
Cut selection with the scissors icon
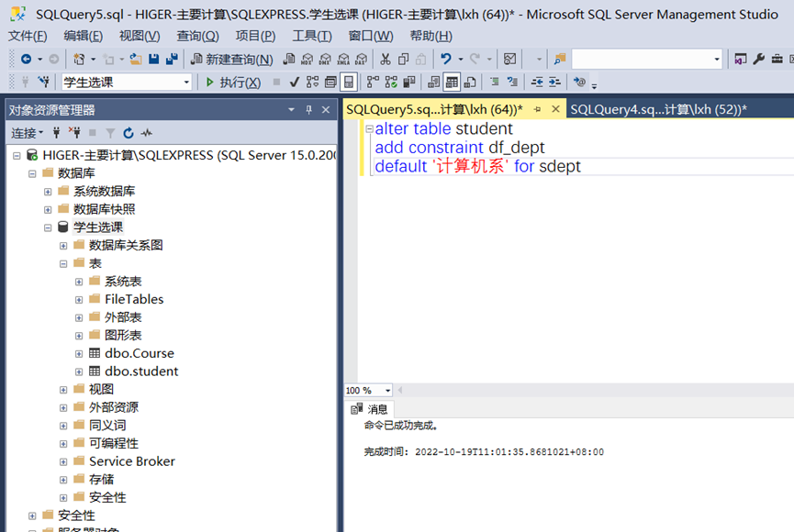pyautogui.click(x=386, y=60)
